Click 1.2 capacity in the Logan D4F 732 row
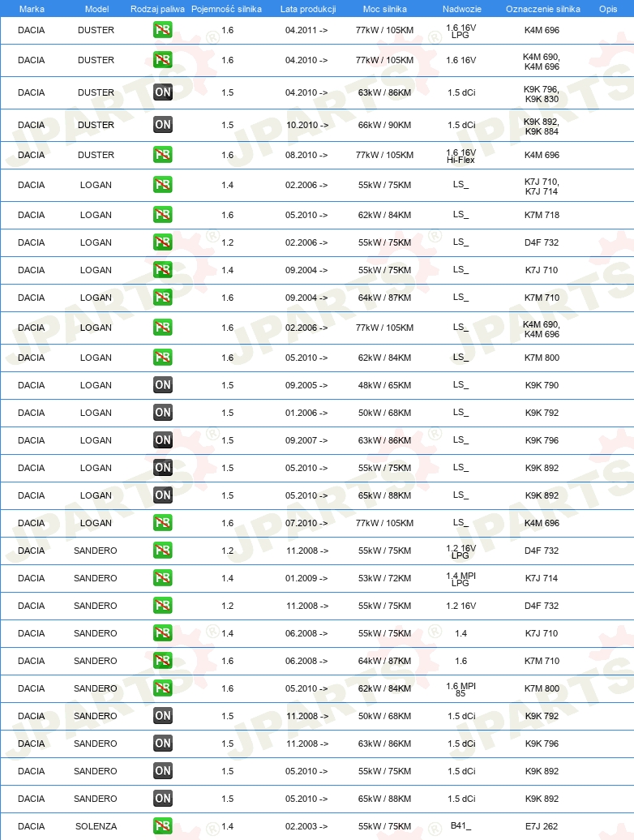The height and width of the screenshot is (840, 634). pos(228,242)
